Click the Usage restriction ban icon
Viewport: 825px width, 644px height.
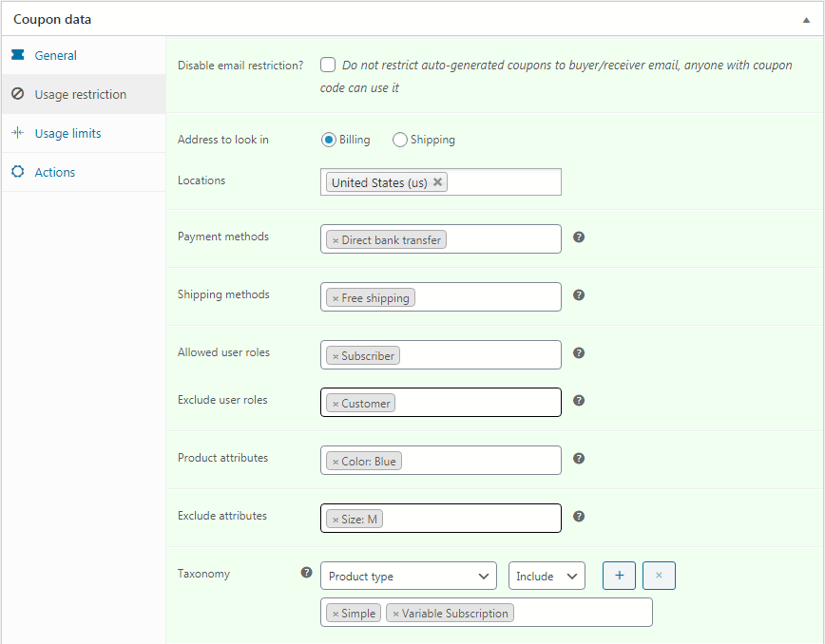click(x=18, y=94)
